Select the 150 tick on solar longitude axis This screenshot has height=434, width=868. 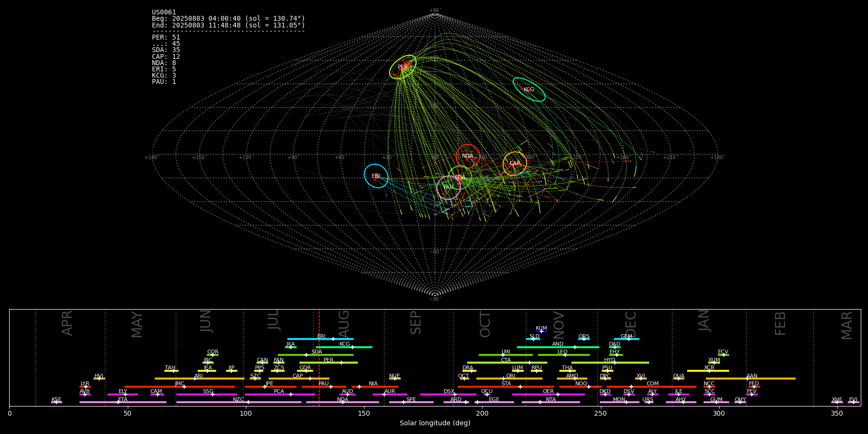[364, 414]
